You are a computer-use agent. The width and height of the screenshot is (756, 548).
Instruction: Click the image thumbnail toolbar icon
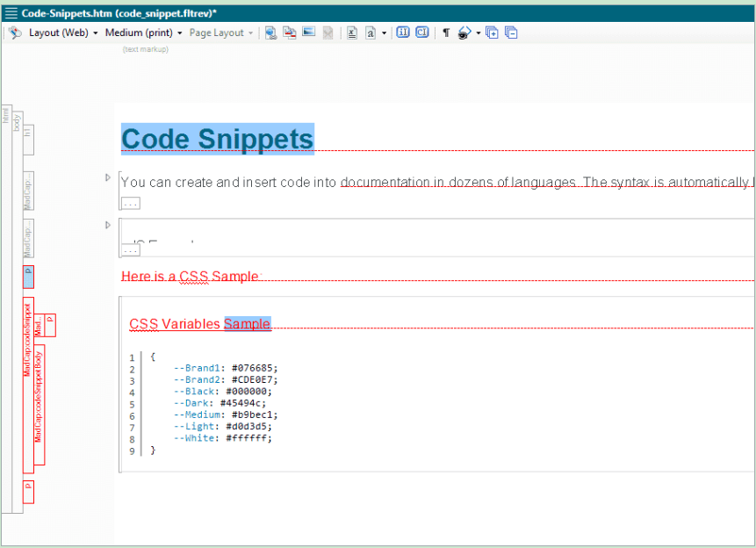308,32
